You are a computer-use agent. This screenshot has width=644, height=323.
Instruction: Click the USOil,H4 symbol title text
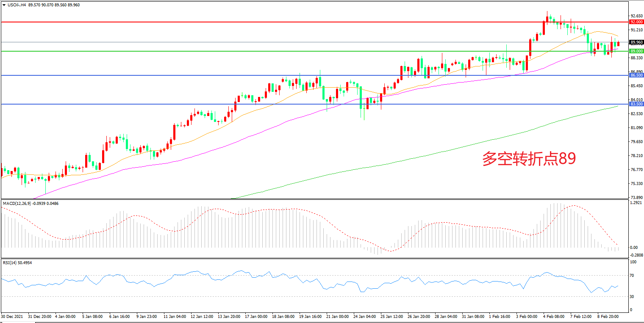pos(17,5)
